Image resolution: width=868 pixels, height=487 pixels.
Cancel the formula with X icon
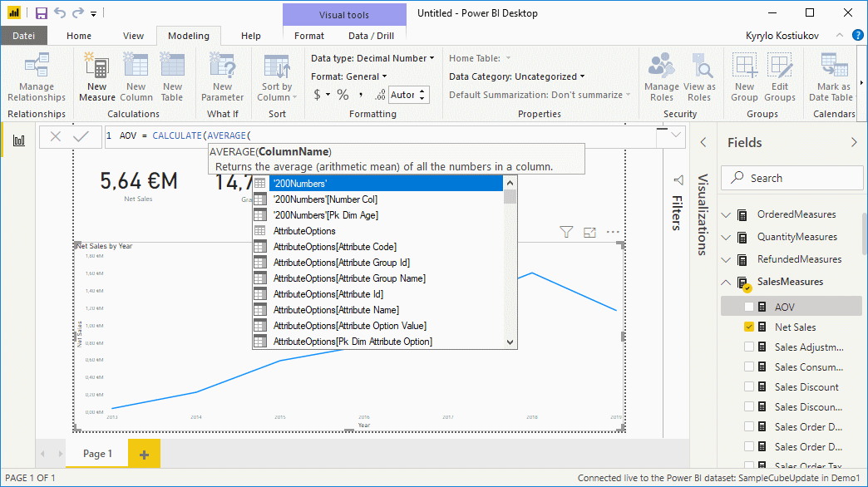click(x=56, y=136)
